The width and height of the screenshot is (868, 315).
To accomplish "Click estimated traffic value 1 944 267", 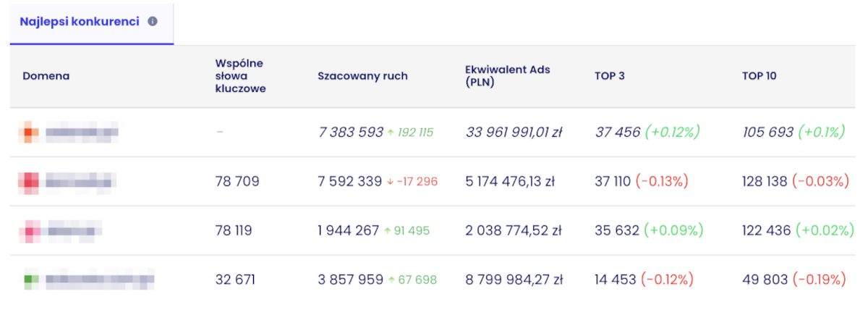I will (348, 231).
